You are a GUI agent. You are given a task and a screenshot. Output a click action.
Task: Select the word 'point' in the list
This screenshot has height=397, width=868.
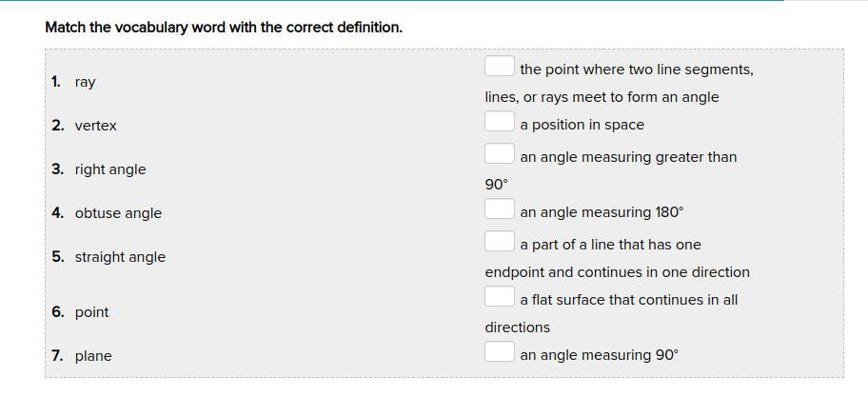coord(91,312)
